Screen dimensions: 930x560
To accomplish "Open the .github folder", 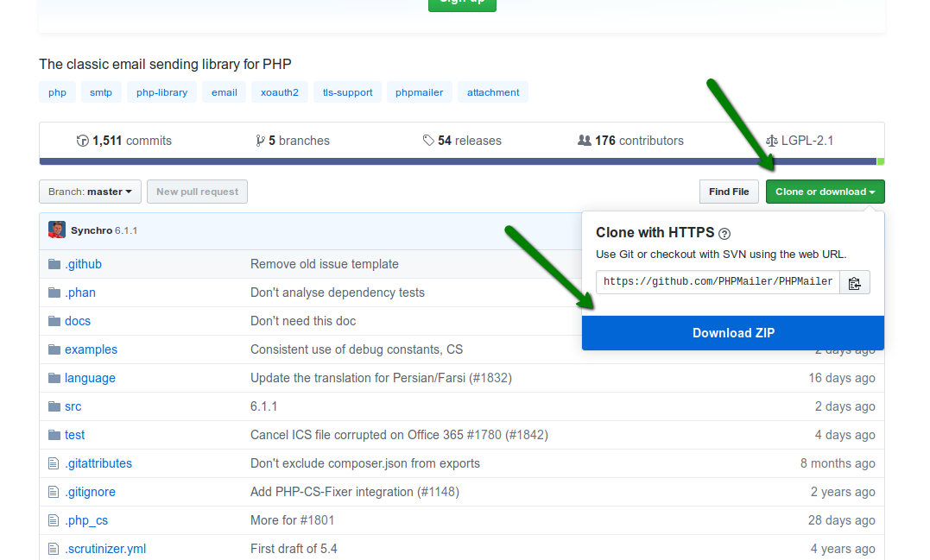I will coord(83,264).
